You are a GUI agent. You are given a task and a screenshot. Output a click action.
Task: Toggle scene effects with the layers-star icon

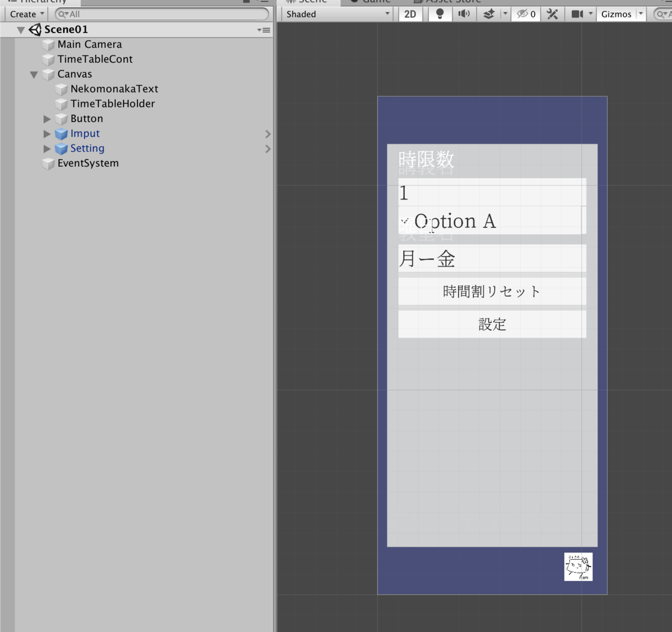[x=489, y=14]
